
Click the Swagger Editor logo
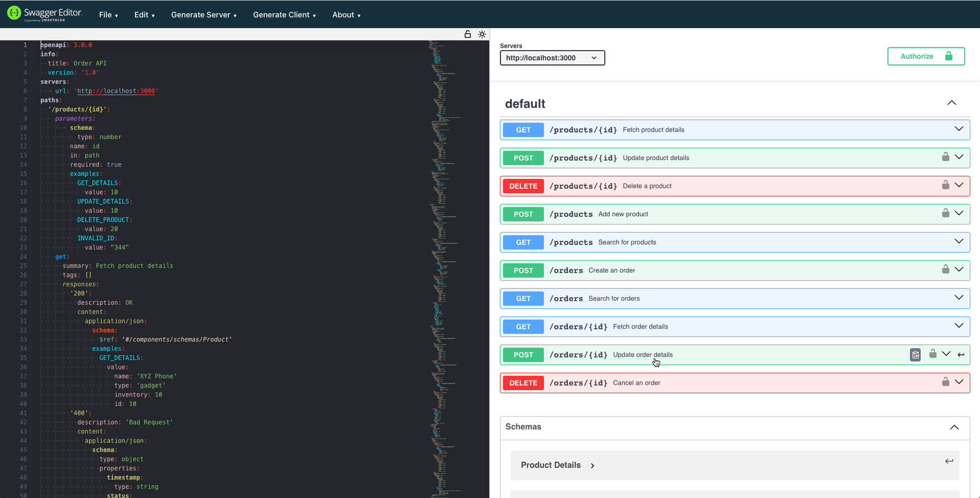[44, 14]
